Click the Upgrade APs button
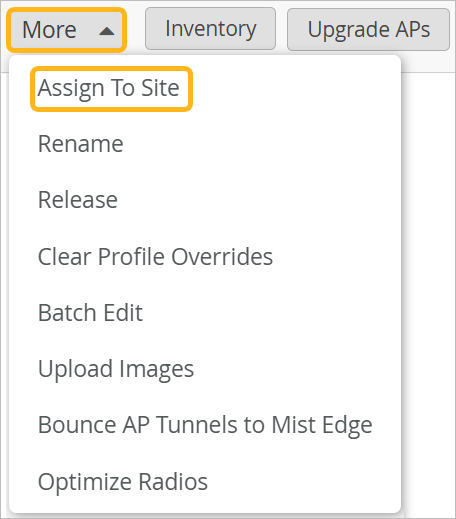 point(368,29)
